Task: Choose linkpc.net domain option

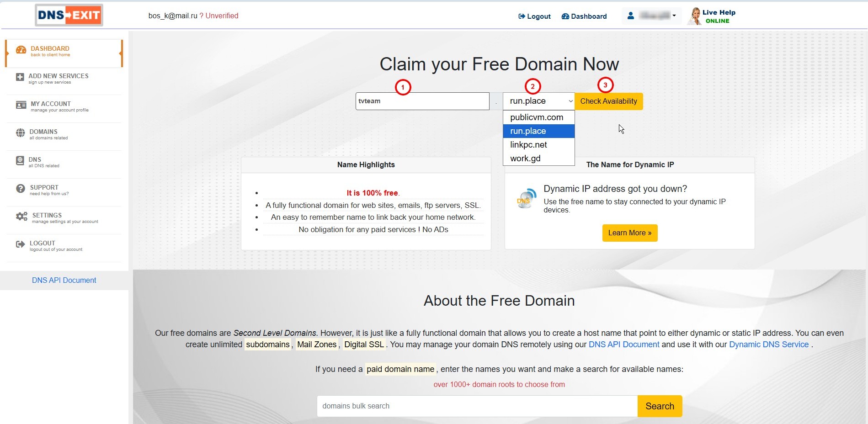Action: (x=528, y=145)
